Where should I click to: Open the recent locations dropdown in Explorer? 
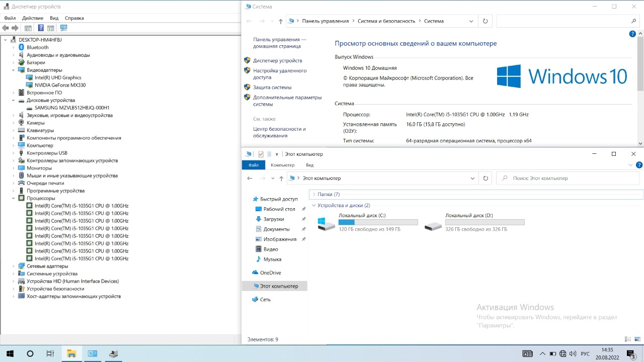tap(272, 178)
